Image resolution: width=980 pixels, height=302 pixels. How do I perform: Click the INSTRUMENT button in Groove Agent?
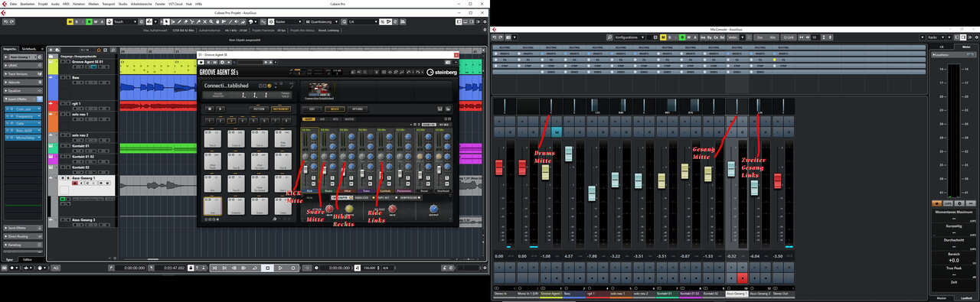click(x=281, y=109)
